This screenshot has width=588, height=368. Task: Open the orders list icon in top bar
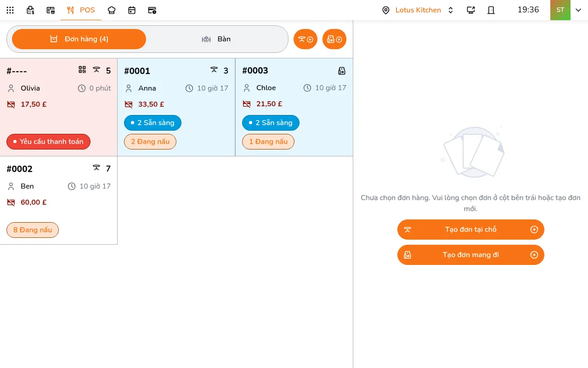click(51, 10)
